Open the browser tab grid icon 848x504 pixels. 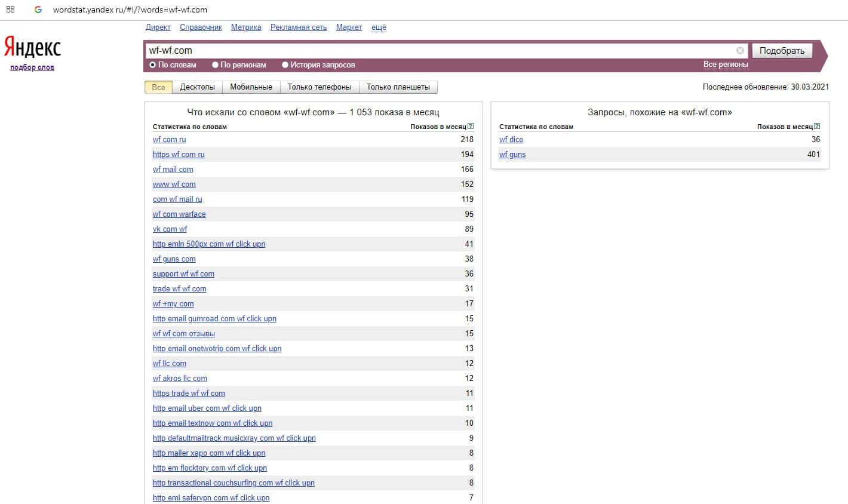[x=10, y=10]
